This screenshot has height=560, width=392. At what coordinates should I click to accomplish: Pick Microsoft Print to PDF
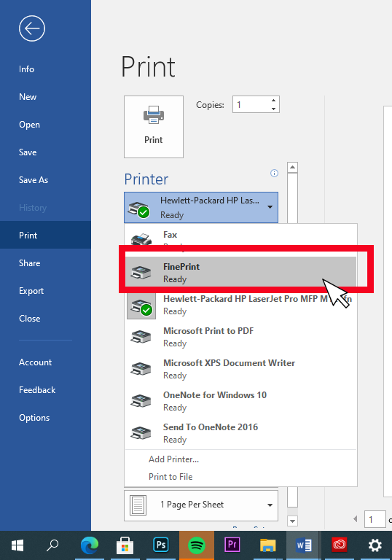[x=240, y=337]
